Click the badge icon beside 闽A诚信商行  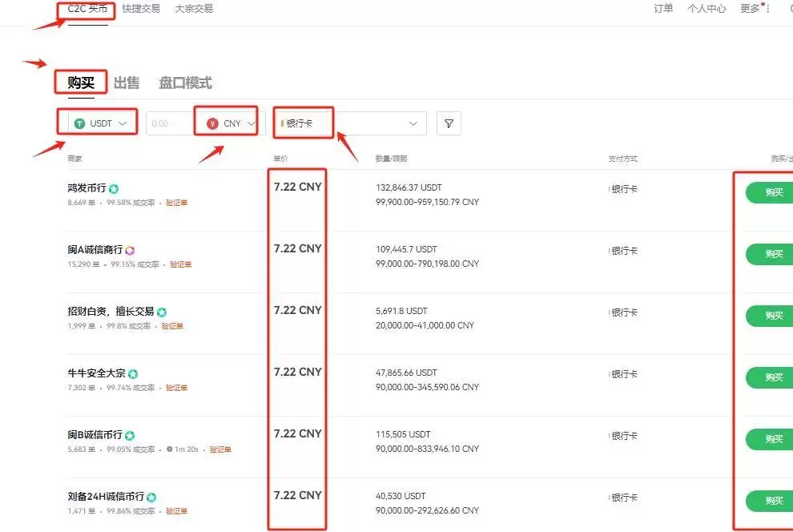coord(130,251)
